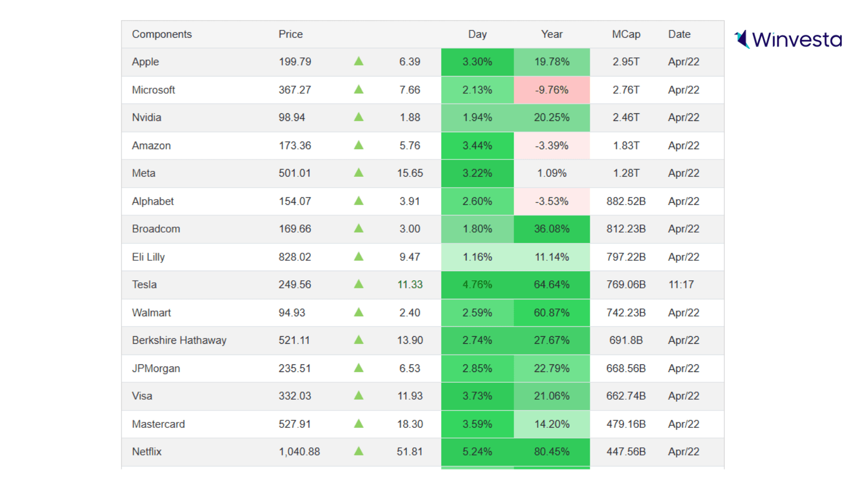Screen dimensions: 868x488
Task: Click the green up arrow for Tesla
Action: click(x=359, y=284)
